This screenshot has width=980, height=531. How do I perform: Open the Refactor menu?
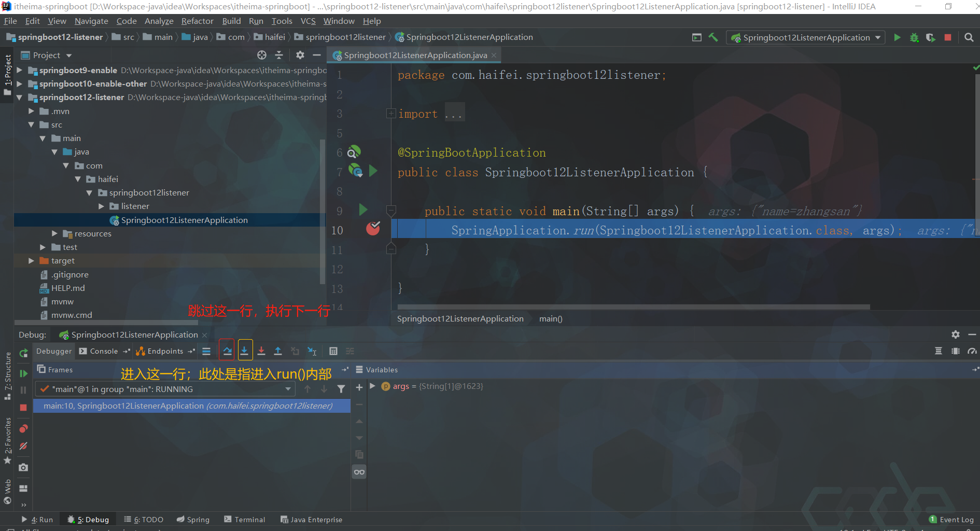click(197, 21)
